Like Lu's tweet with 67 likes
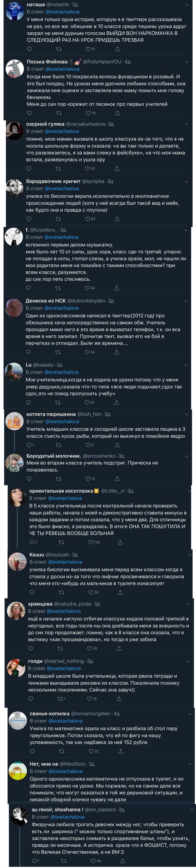 [x=87, y=402]
